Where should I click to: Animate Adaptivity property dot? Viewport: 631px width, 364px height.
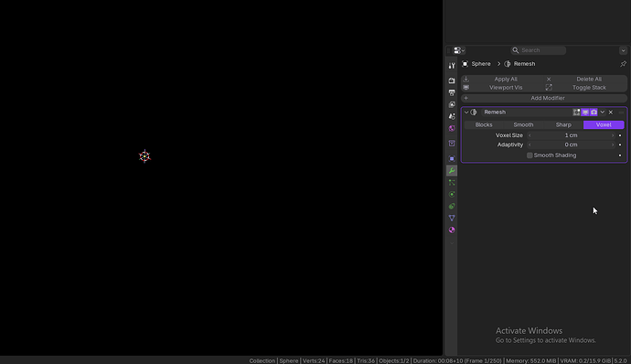(x=620, y=145)
